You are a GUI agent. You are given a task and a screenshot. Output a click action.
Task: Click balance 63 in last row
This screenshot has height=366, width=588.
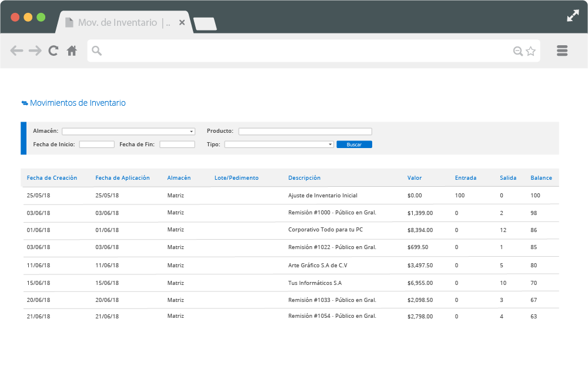534,317
